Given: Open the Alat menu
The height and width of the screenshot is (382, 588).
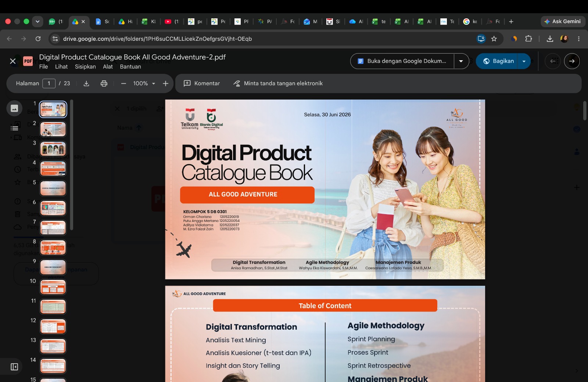Looking at the screenshot, I should 108,66.
